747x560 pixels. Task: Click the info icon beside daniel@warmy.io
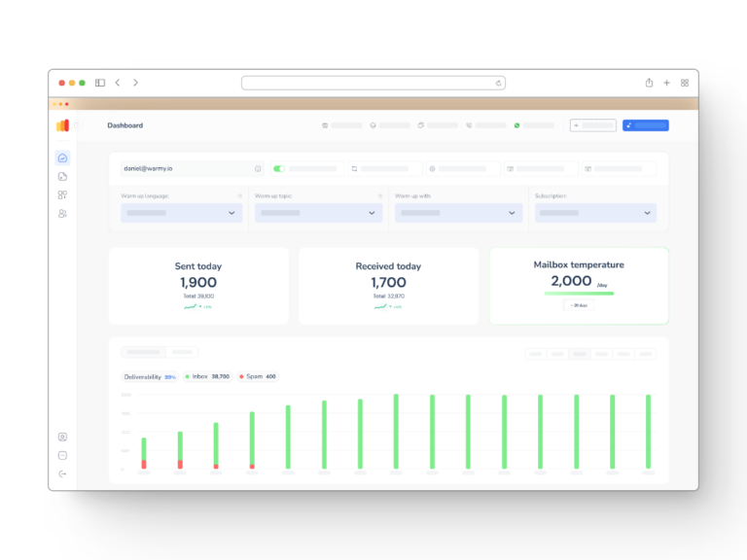point(258,168)
